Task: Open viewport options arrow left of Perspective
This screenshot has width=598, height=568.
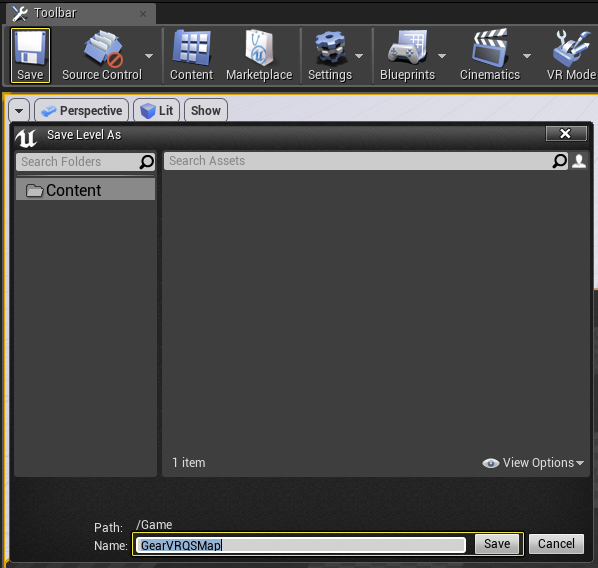Action: [x=19, y=111]
